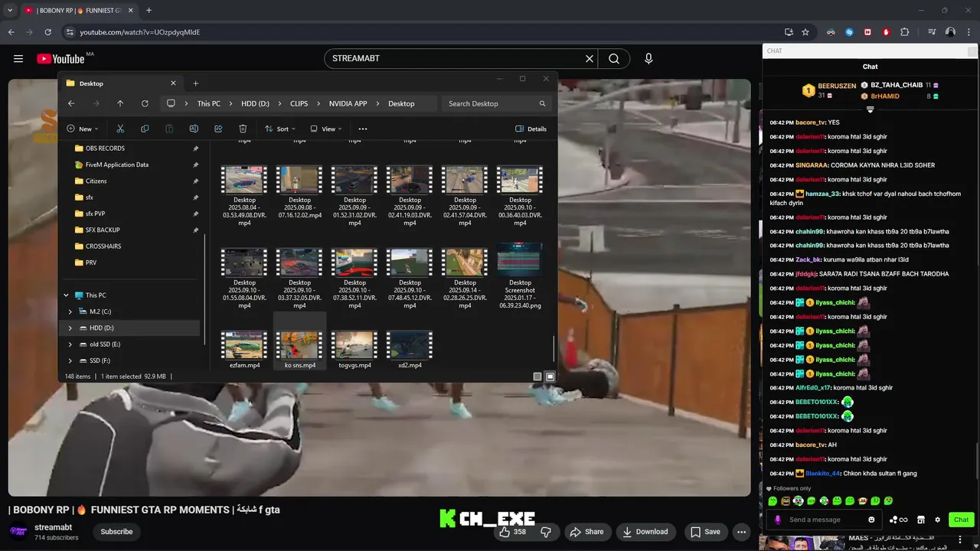Click the Search Desktop field in Explorer
The height and width of the screenshot is (551, 980).
point(497,103)
